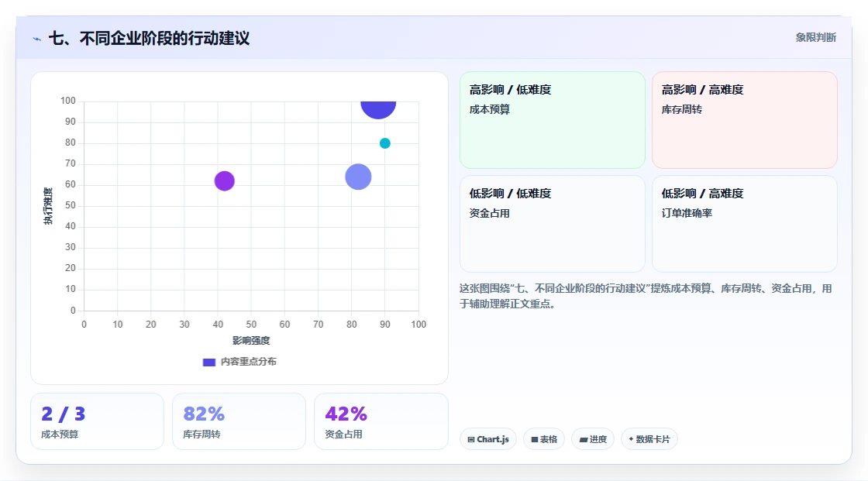Screen dimensions: 868x481
Task: Click the dark indigo bubble at chart top
Action: pyautogui.click(x=378, y=109)
